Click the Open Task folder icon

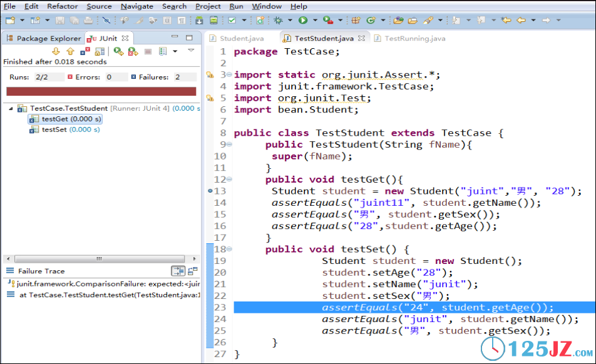413,20
